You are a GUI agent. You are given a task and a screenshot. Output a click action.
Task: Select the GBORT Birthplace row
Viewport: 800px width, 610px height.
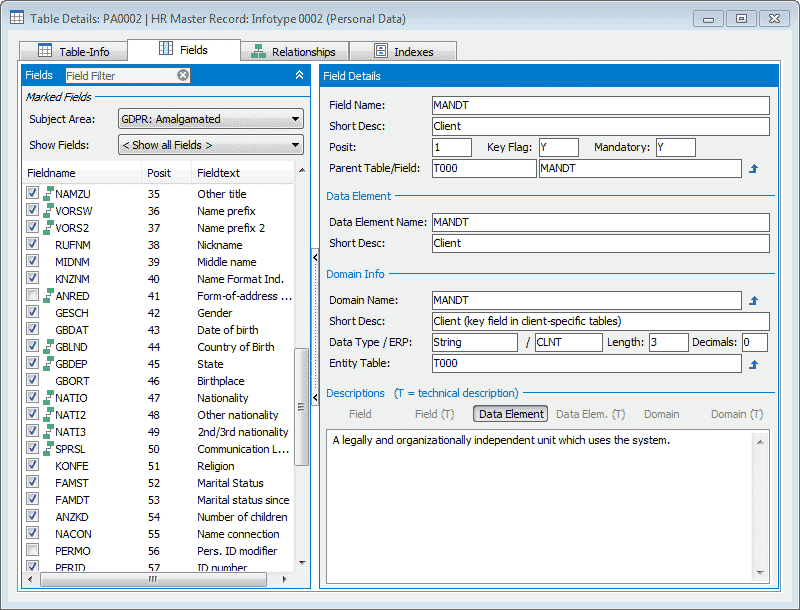tap(159, 380)
